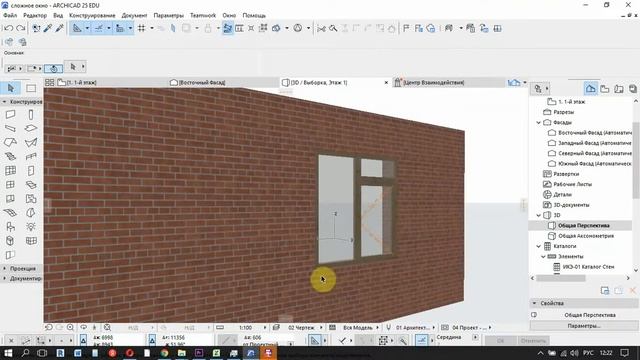This screenshot has width=640, height=360.
Task: Collapse the Фасады tree node
Action: pos(538,122)
